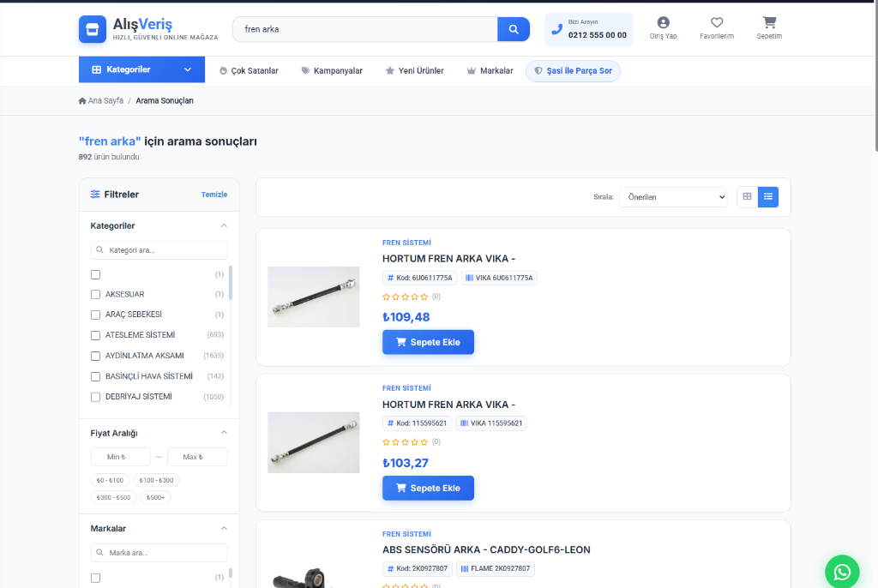Click barcode icon beside VIKA 115595621
Image resolution: width=878 pixels, height=588 pixels.
pos(464,423)
